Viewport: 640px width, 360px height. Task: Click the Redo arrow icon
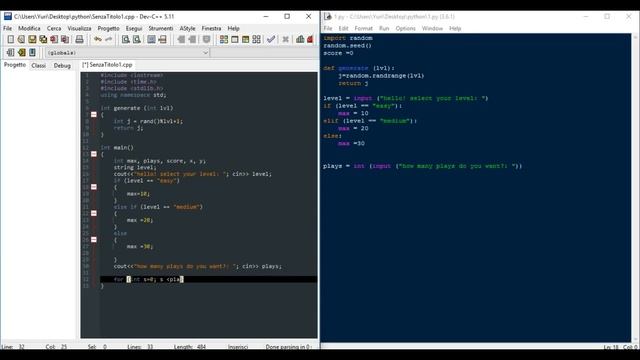pyautogui.click(x=109, y=39)
